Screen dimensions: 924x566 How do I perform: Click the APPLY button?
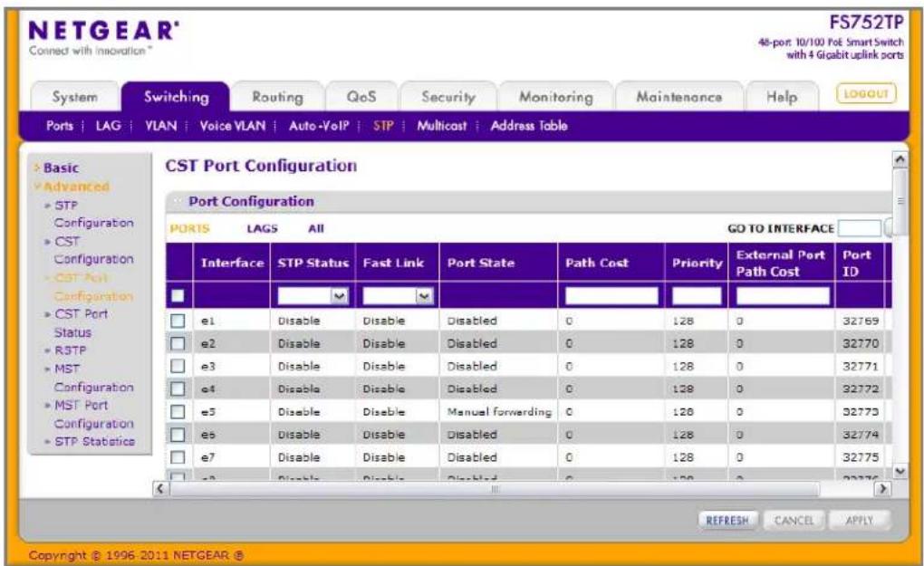859,521
